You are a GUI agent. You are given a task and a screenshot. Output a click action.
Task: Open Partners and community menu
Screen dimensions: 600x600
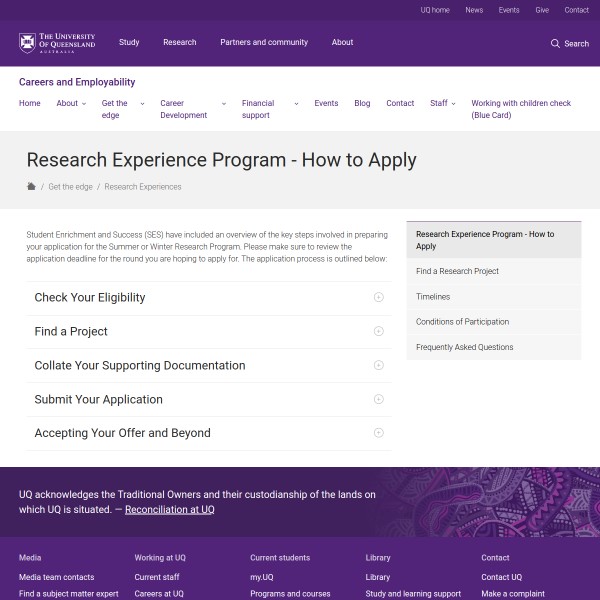(x=265, y=42)
